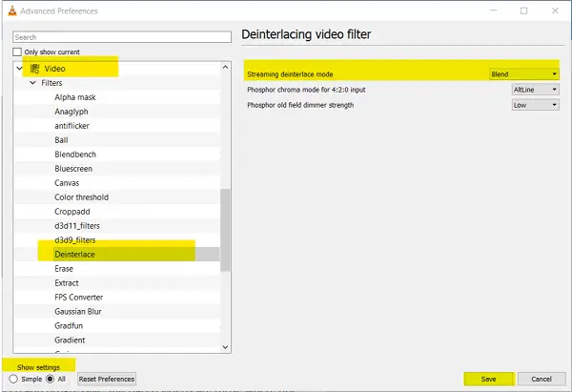Open Phosphor old field dimmer strength dropdown
The width and height of the screenshot is (572, 392).
[x=535, y=105]
